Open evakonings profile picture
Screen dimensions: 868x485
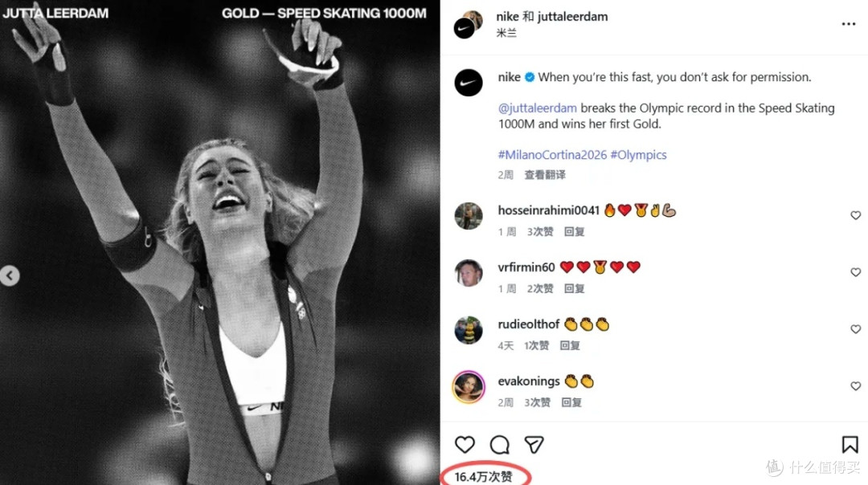[469, 387]
